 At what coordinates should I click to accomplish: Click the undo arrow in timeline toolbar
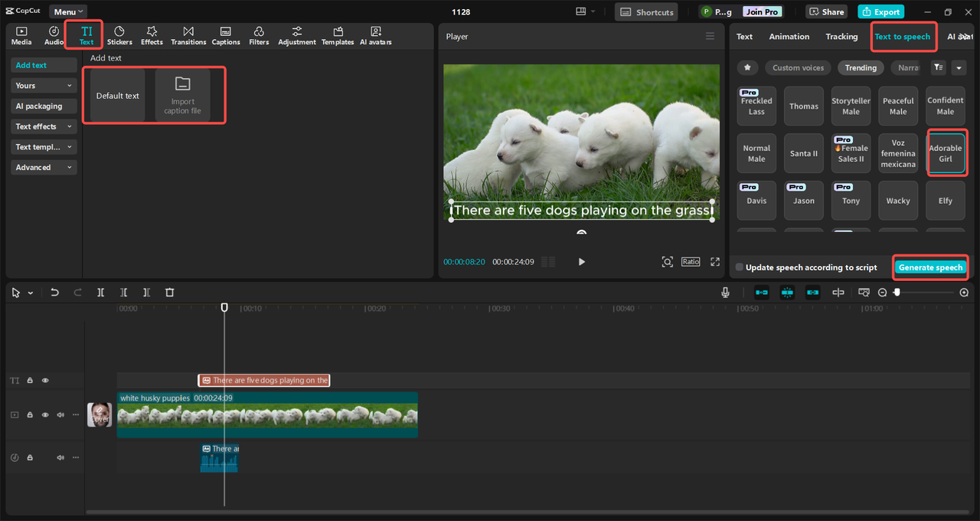54,293
